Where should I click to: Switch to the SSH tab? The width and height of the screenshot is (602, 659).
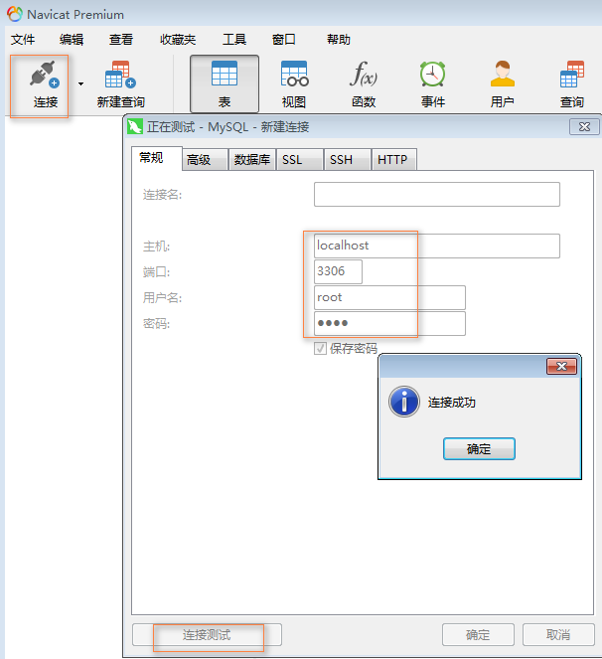347,160
